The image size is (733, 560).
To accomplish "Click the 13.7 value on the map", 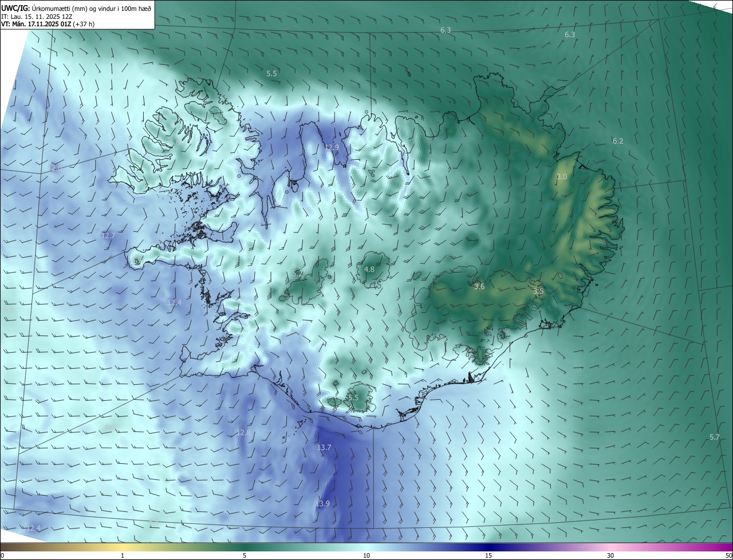I will (324, 447).
